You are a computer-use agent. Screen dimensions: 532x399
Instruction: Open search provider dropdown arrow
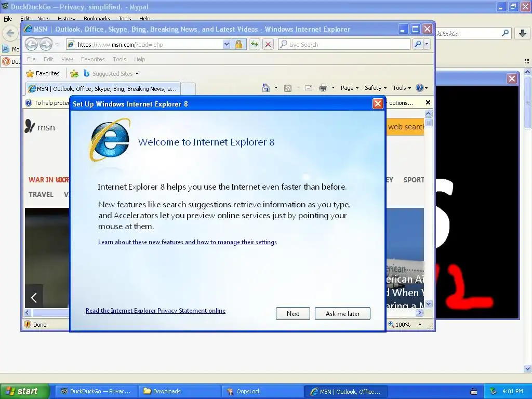[427, 45]
